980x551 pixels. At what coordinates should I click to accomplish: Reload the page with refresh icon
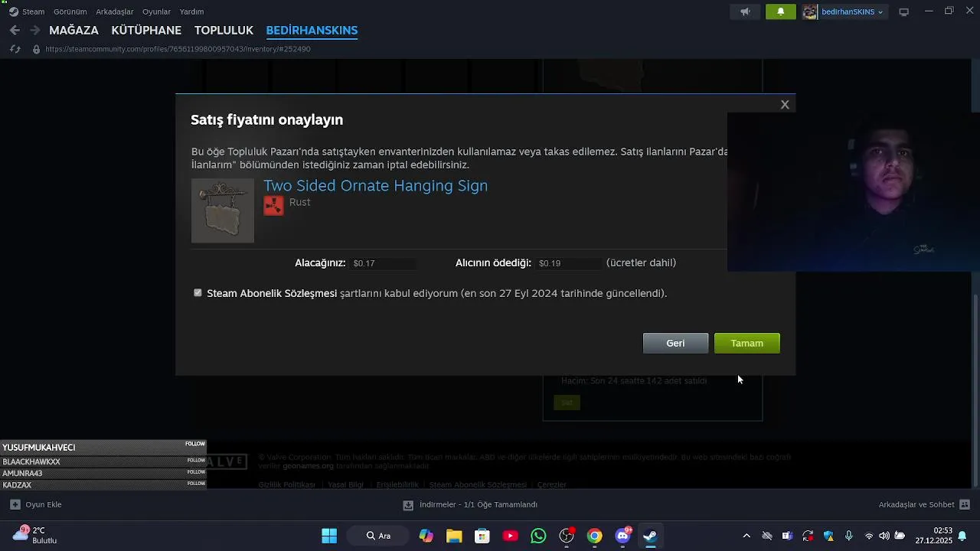pos(15,49)
